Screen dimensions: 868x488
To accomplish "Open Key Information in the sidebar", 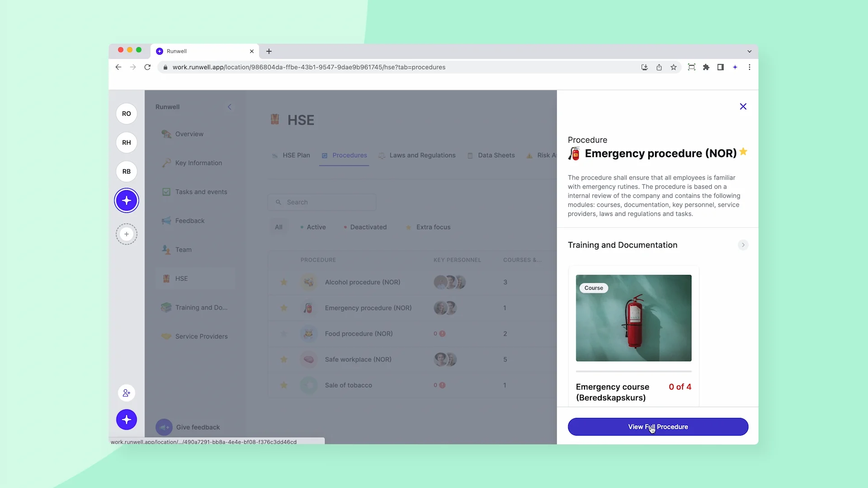I will [x=195, y=163].
